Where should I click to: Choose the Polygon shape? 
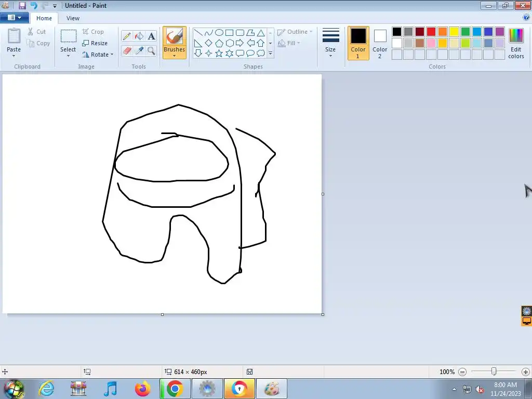(x=250, y=33)
